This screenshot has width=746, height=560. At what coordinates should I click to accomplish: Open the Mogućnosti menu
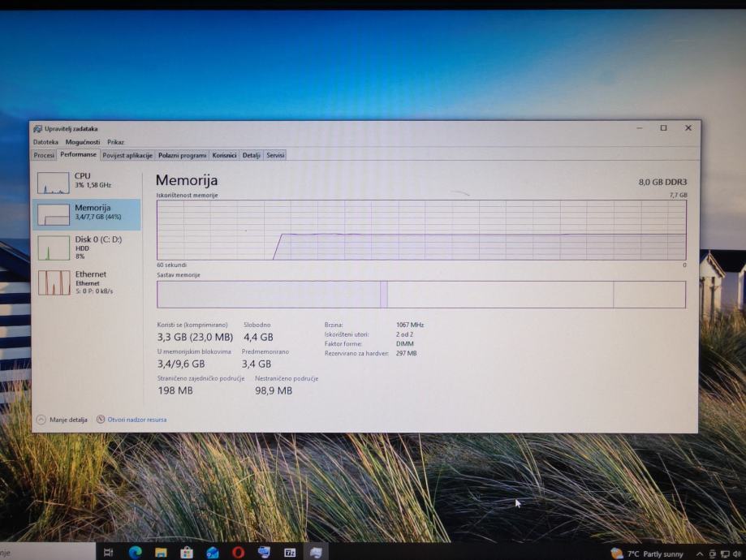pyautogui.click(x=83, y=142)
